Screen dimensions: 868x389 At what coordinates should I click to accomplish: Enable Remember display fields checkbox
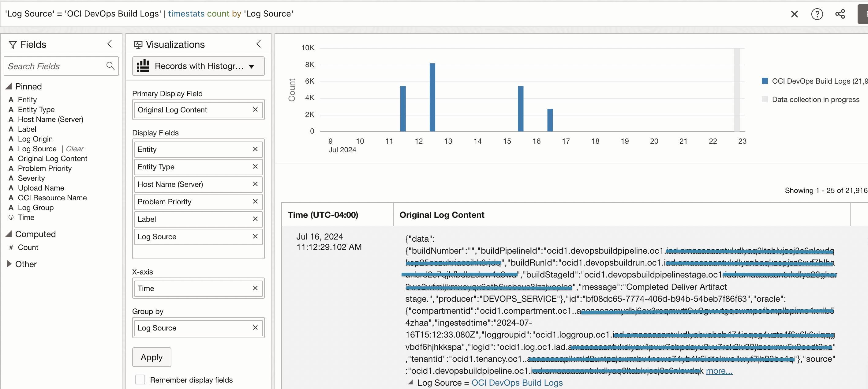(x=140, y=380)
